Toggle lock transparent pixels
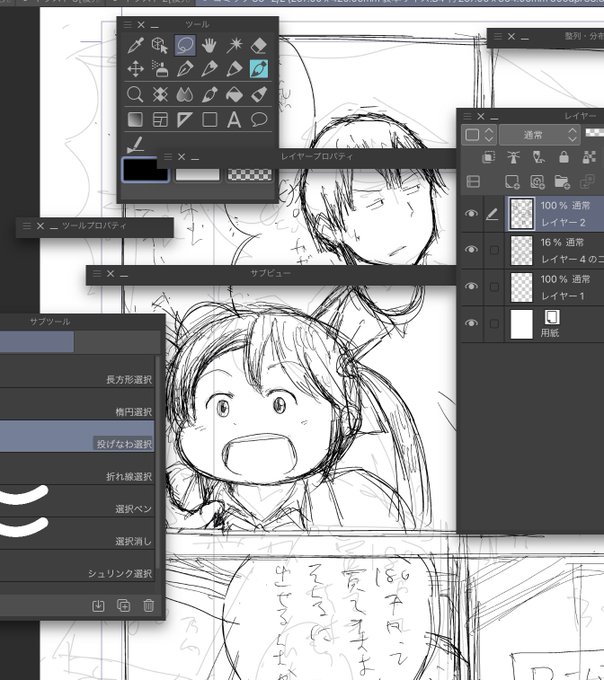The height and width of the screenshot is (680, 604). coord(589,157)
